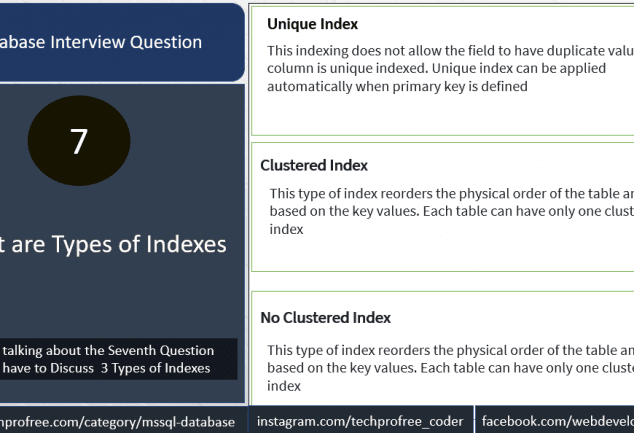This screenshot has height=433, width=634.
Task: Select the Unique Index heading
Action: pyautogui.click(x=313, y=24)
